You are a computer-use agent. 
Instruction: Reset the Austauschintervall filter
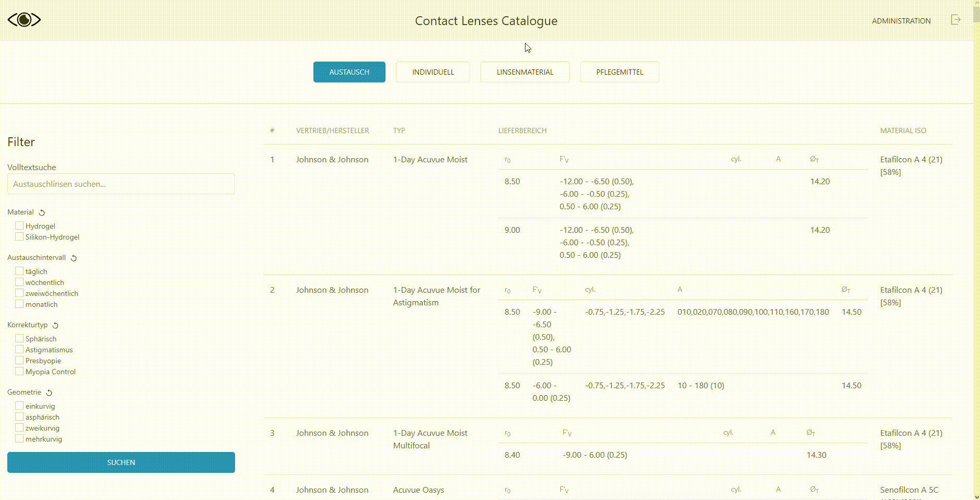pos(74,258)
